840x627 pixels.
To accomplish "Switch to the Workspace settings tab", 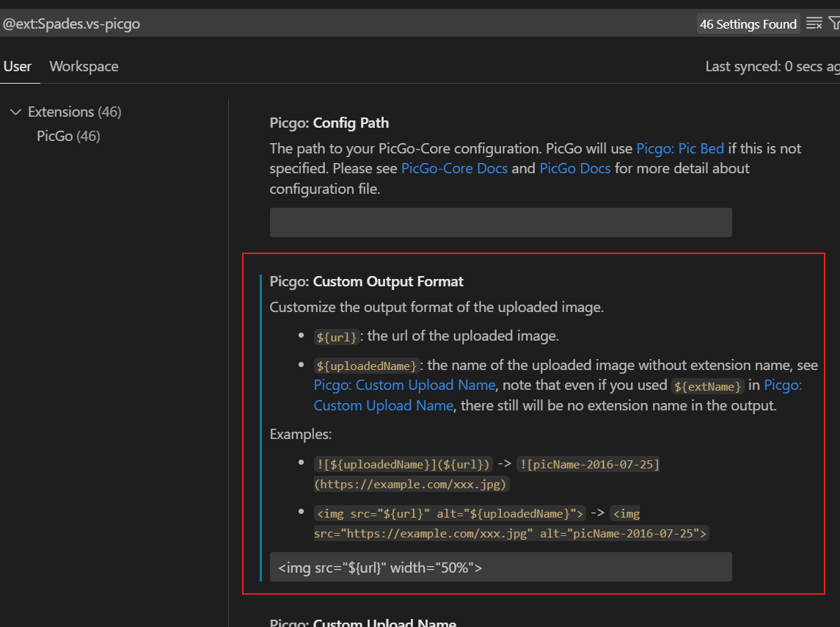I will coord(84,67).
